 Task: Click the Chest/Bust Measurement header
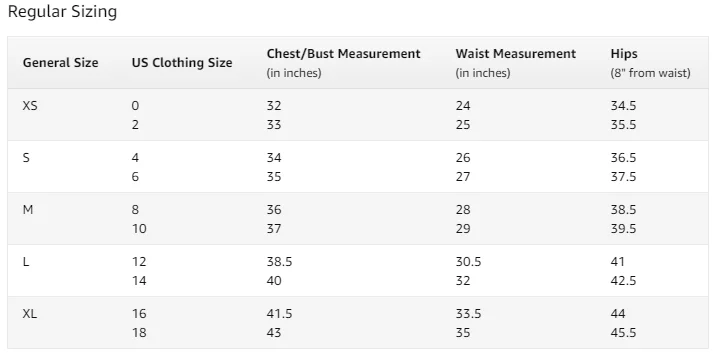coord(343,54)
